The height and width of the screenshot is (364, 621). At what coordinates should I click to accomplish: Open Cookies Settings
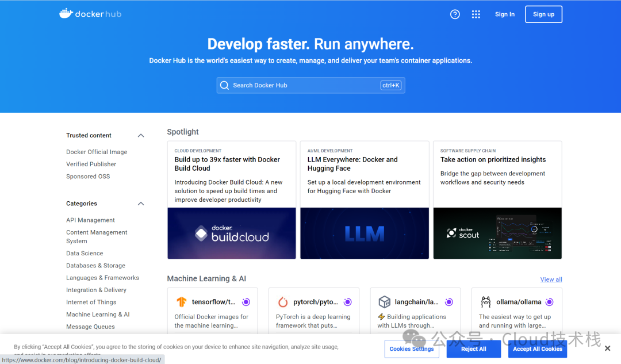[412, 349]
